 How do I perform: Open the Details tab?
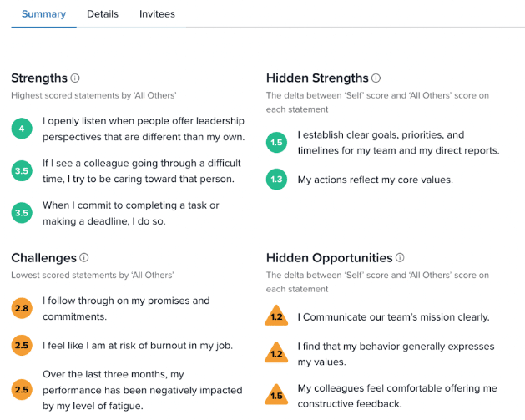click(103, 14)
